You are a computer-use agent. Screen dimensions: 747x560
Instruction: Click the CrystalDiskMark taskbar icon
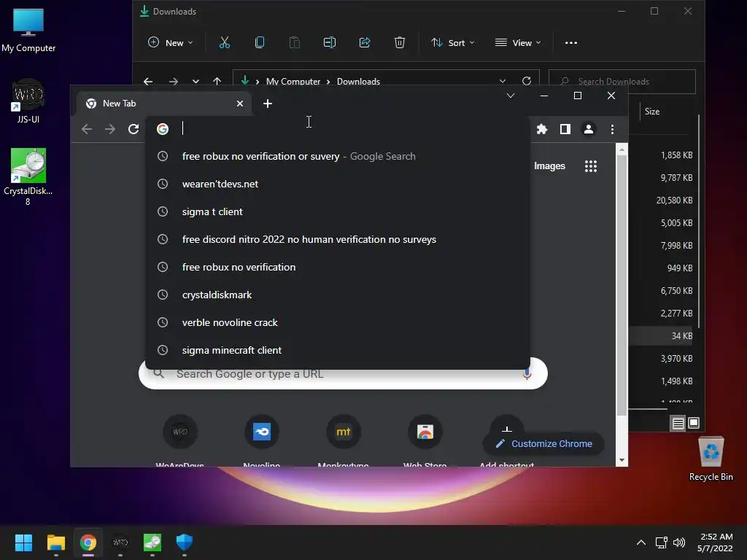pos(152,542)
